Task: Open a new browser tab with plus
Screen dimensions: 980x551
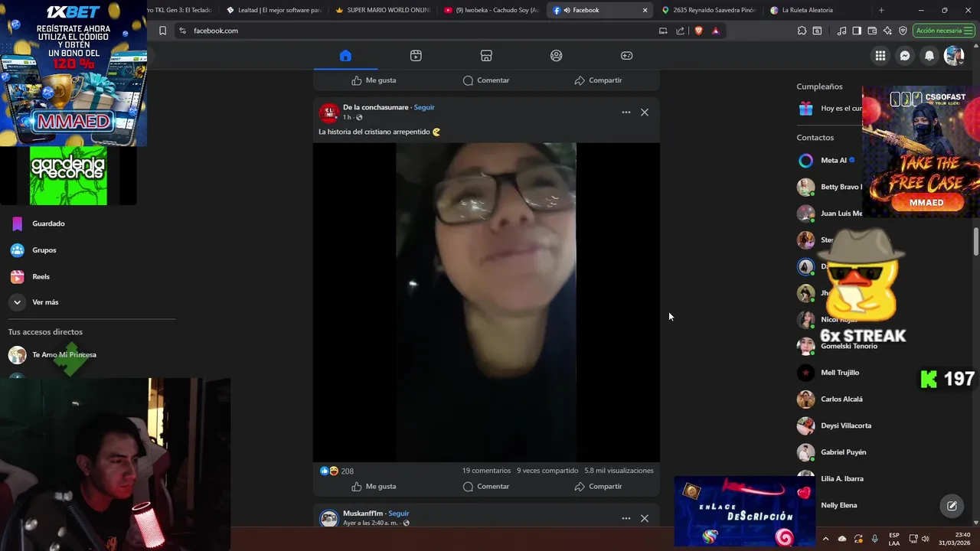Action: coord(881,10)
